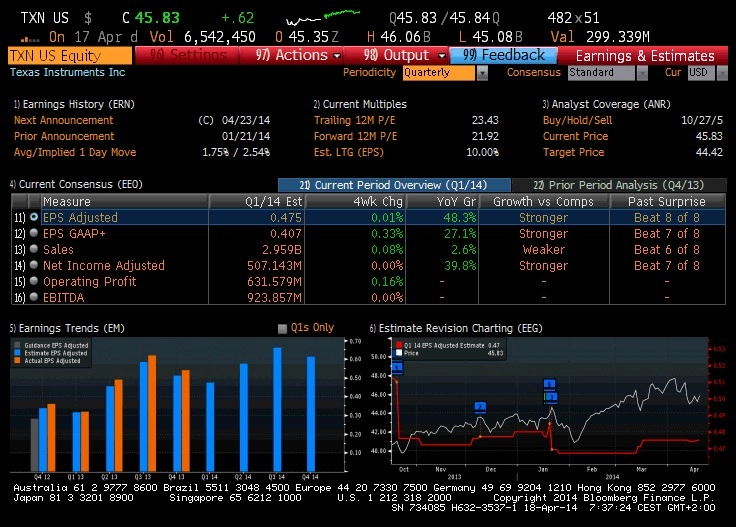
Task: Open Estimate Revision Charting (EEG) section
Action: (456, 328)
